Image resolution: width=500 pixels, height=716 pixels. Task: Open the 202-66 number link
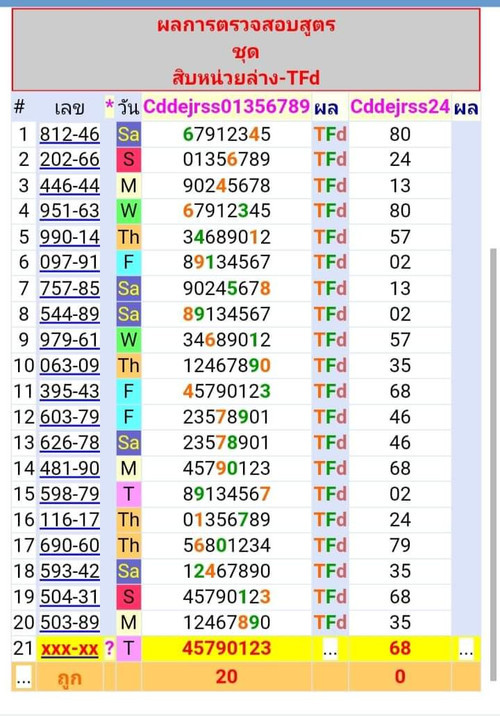[x=69, y=159]
